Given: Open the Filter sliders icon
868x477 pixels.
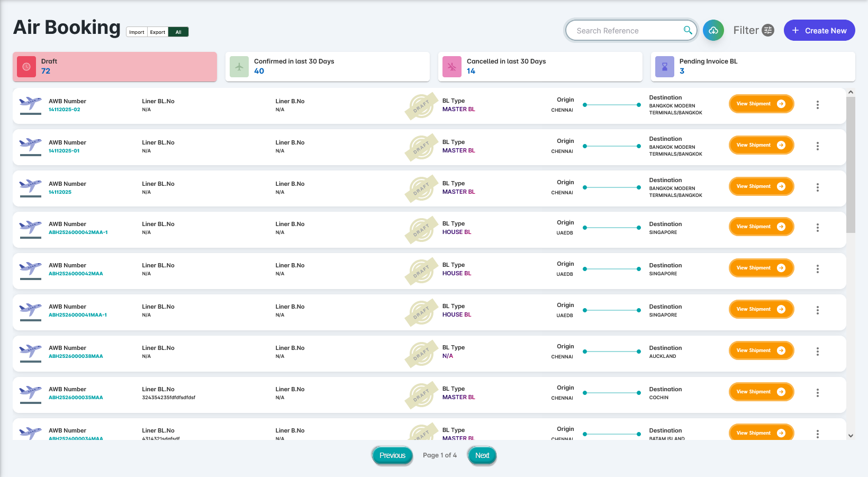Looking at the screenshot, I should (768, 31).
